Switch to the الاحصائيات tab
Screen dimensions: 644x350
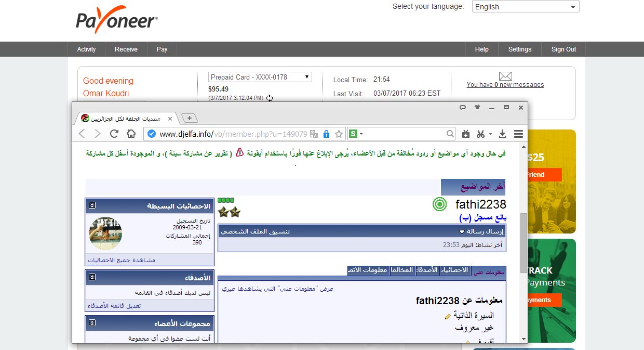click(454, 270)
